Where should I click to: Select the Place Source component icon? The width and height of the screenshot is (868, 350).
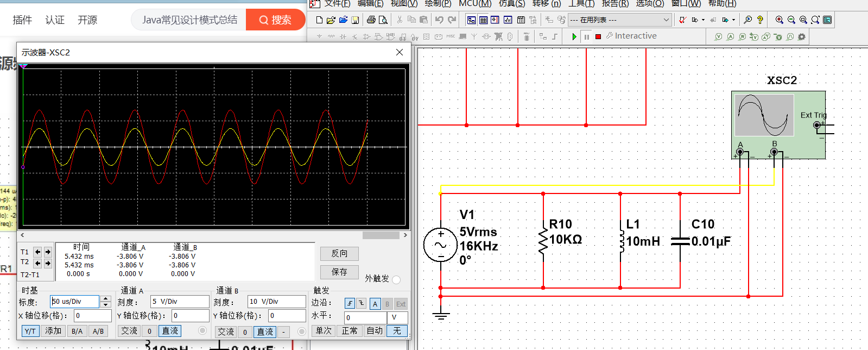pos(319,36)
